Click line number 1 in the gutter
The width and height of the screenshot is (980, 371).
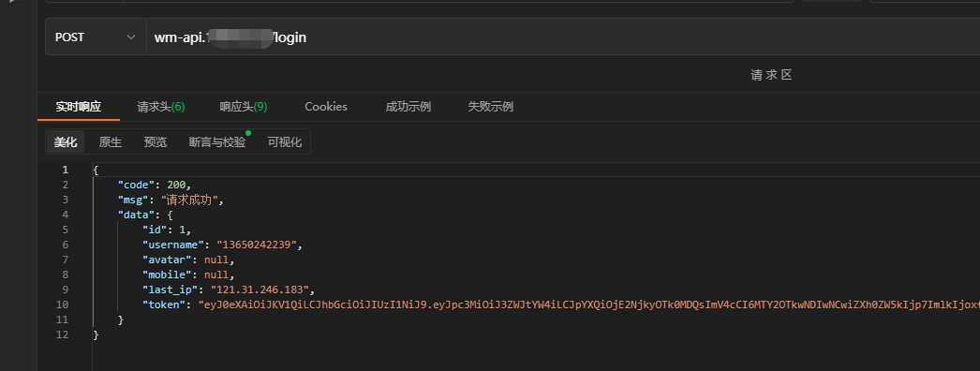65,170
